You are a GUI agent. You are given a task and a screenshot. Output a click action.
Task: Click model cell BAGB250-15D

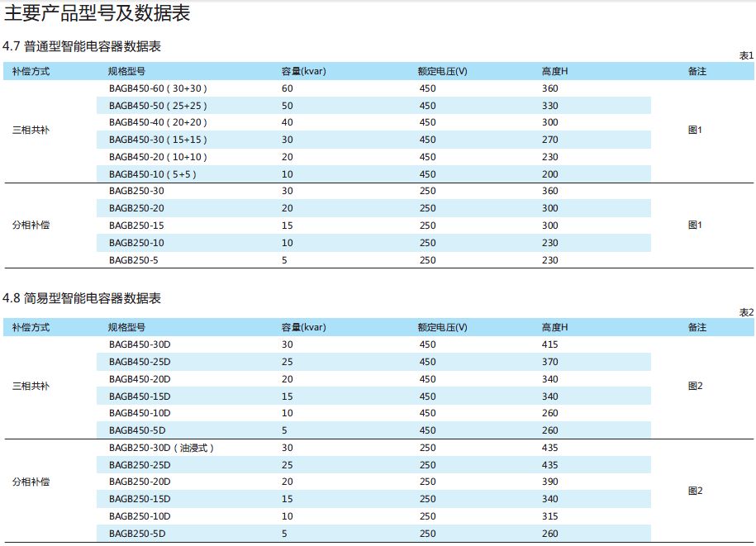(140, 499)
